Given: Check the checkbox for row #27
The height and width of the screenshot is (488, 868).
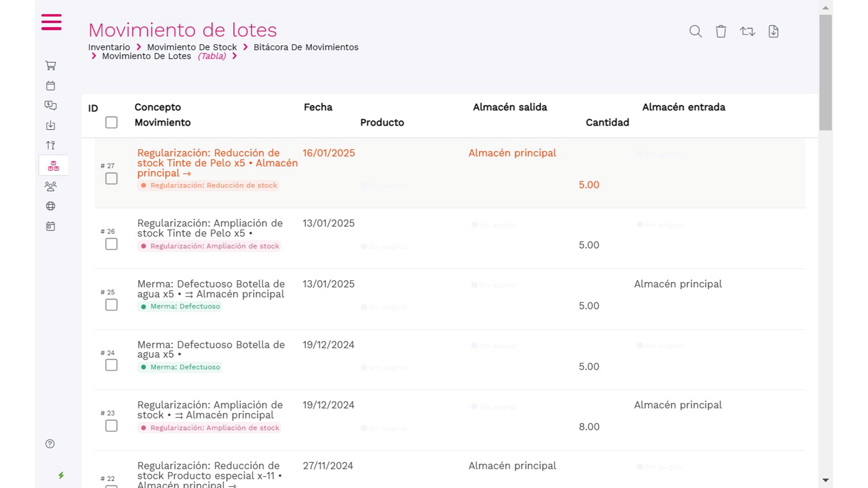Looking at the screenshot, I should pyautogui.click(x=111, y=178).
